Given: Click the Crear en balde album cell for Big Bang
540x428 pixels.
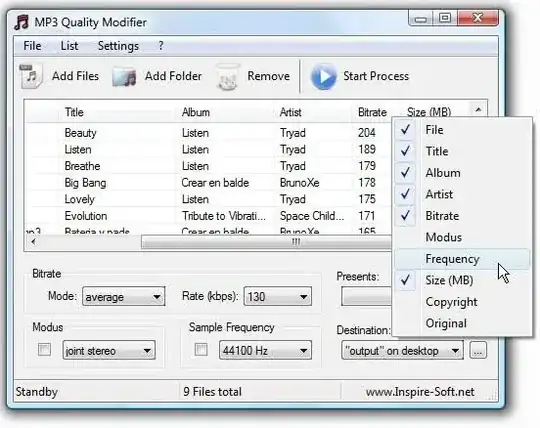Looking at the screenshot, I should [x=215, y=182].
